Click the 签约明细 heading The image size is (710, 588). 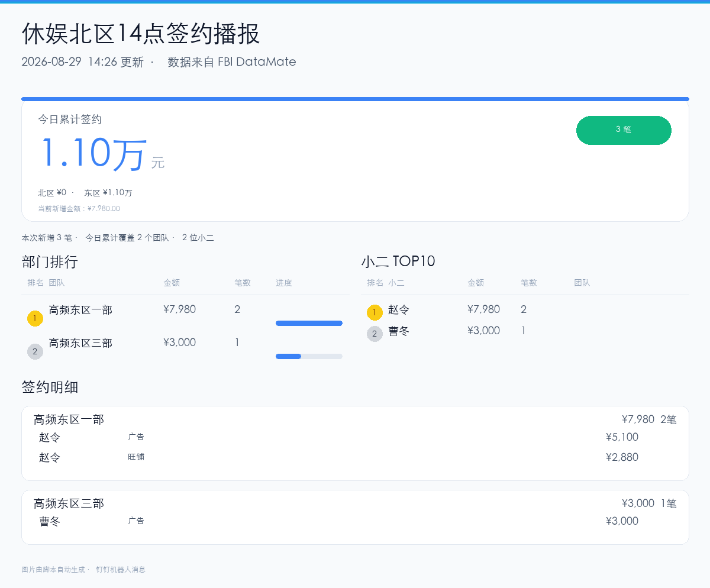(50, 387)
